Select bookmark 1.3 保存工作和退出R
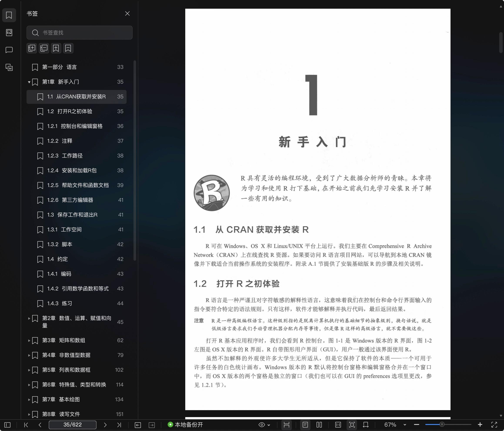This screenshot has height=431, width=504. (76, 215)
